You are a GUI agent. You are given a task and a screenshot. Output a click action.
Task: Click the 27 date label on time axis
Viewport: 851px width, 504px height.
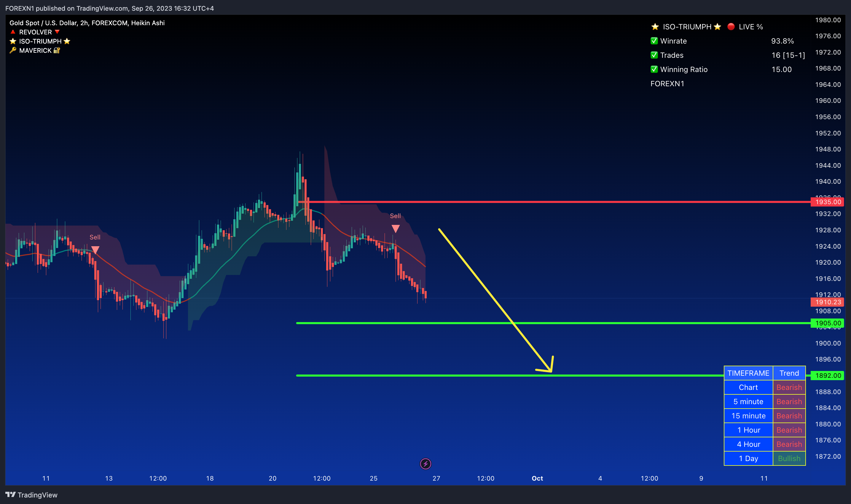[x=436, y=478]
